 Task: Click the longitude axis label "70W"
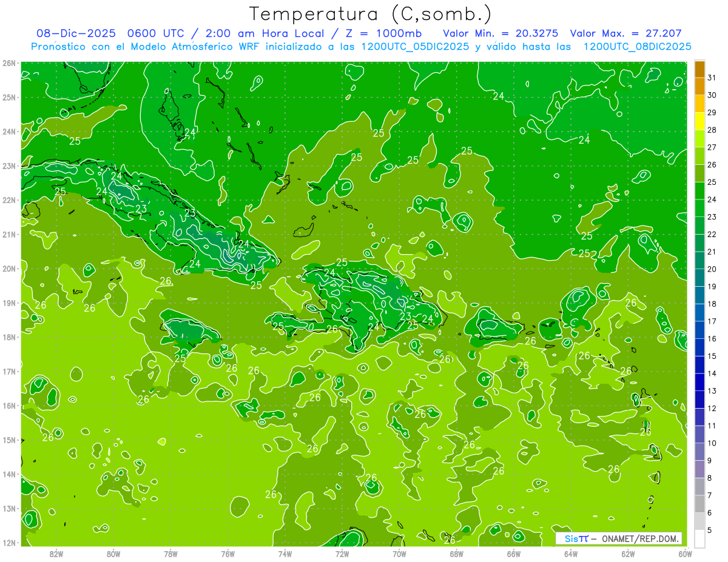pyautogui.click(x=399, y=554)
